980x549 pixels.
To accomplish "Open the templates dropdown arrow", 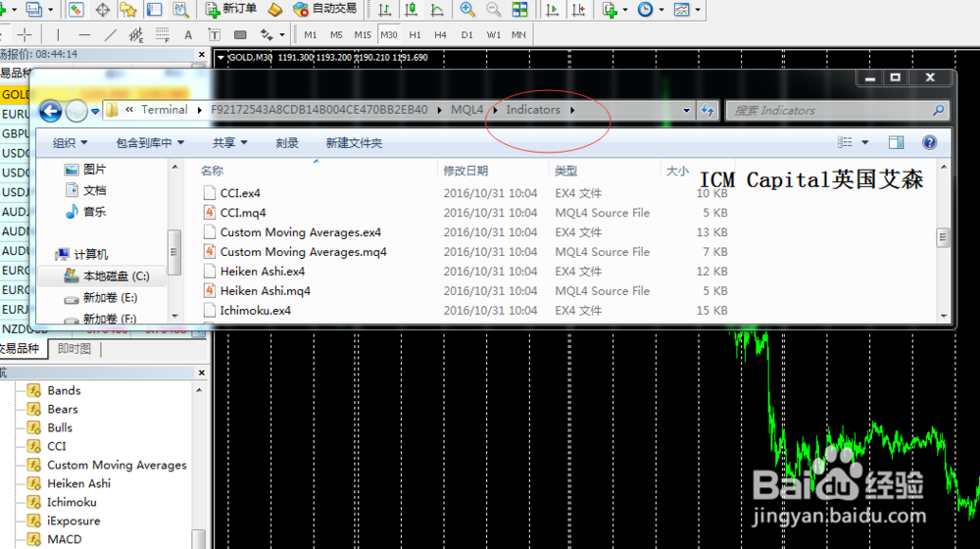I will [x=698, y=10].
